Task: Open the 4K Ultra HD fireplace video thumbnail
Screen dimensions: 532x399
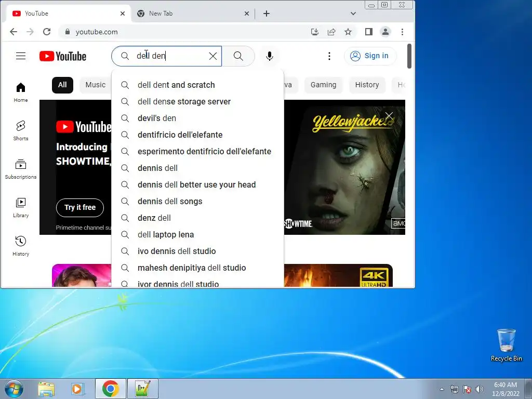Action: coord(338,275)
